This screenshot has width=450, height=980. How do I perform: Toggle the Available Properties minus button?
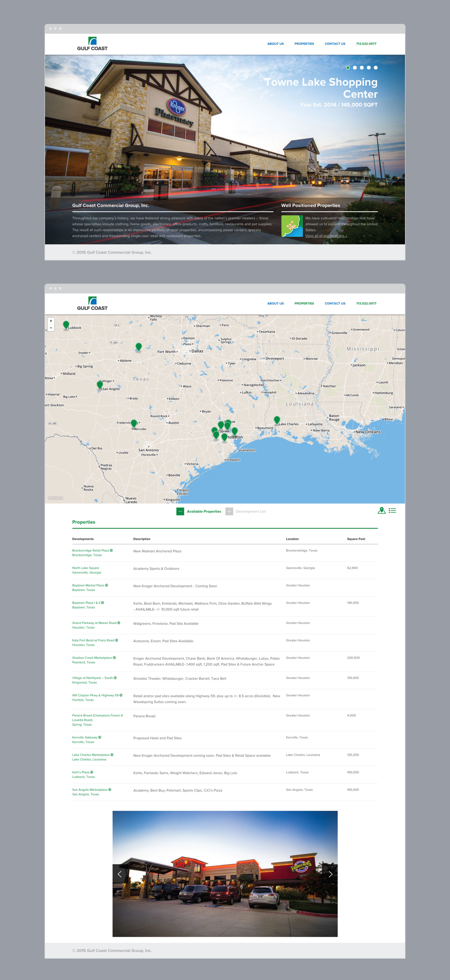coord(180,512)
